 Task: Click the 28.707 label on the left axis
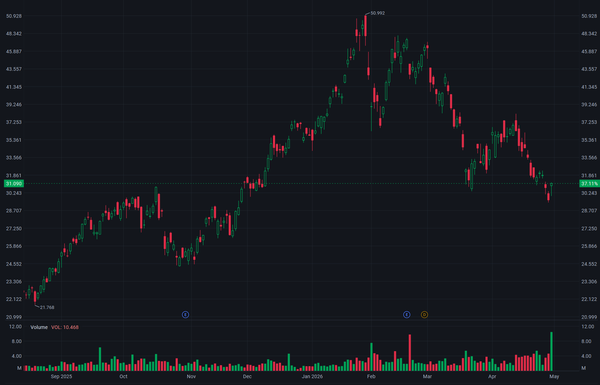[14, 211]
